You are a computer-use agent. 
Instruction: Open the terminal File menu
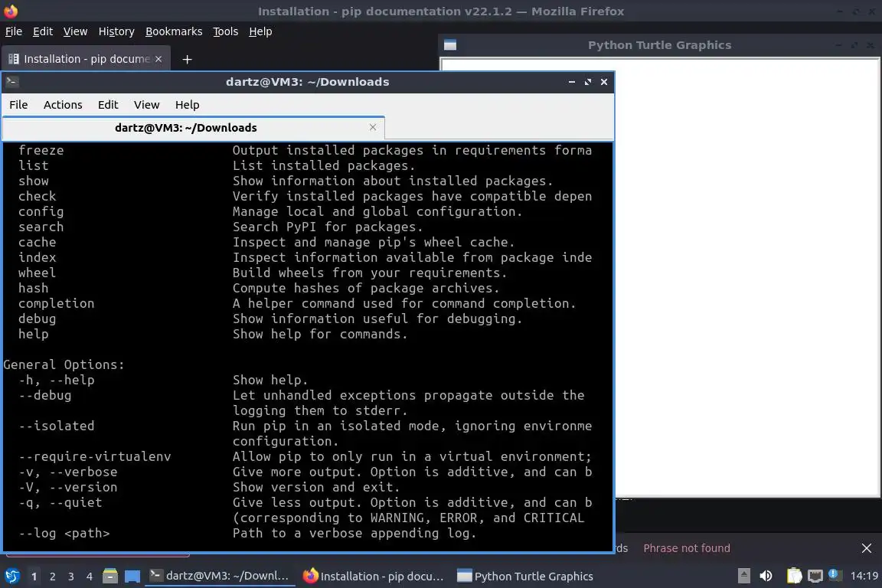(18, 105)
